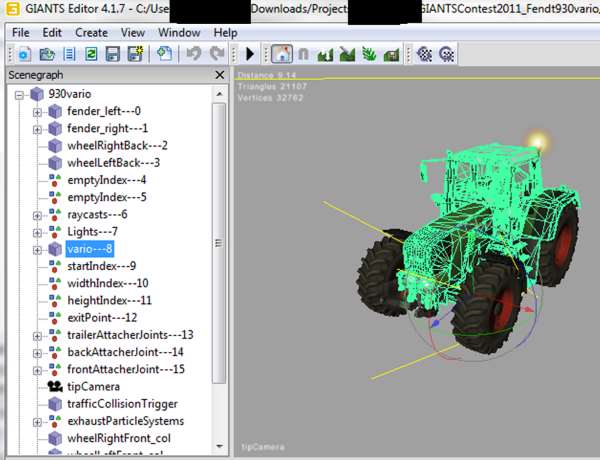This screenshot has height=460, width=600.
Task: Collapse the 930vario root node
Action: (19, 95)
